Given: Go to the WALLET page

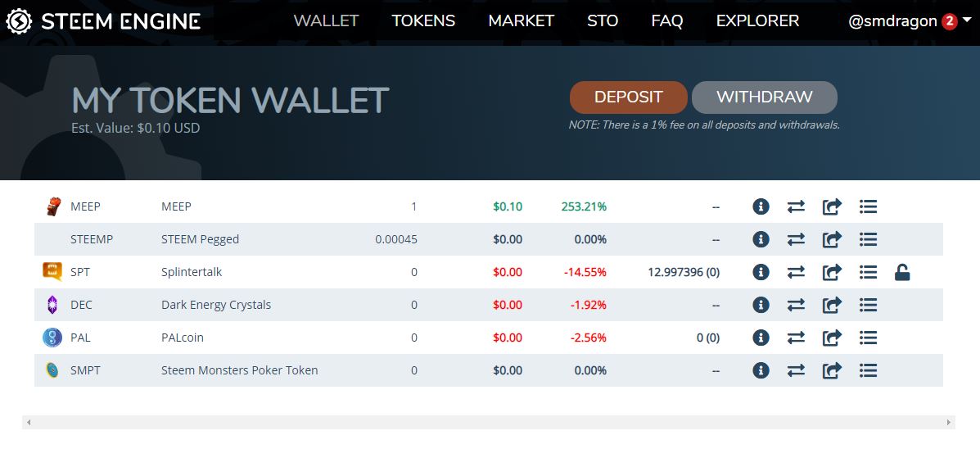Looking at the screenshot, I should tap(326, 20).
